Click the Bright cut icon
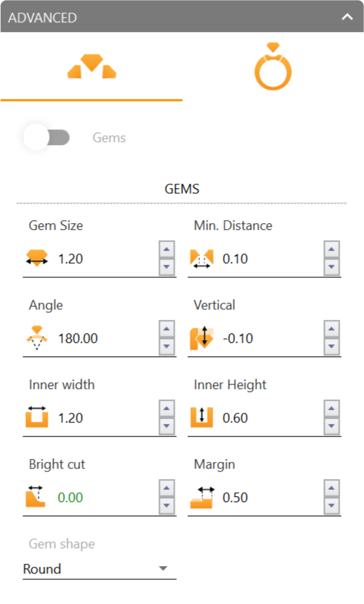This screenshot has height=604, width=364. 36,497
